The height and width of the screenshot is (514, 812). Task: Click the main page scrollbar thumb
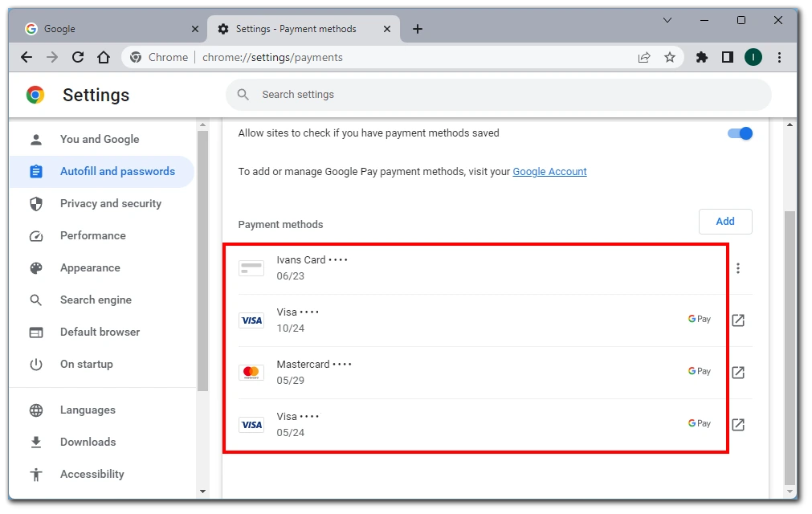(x=790, y=347)
